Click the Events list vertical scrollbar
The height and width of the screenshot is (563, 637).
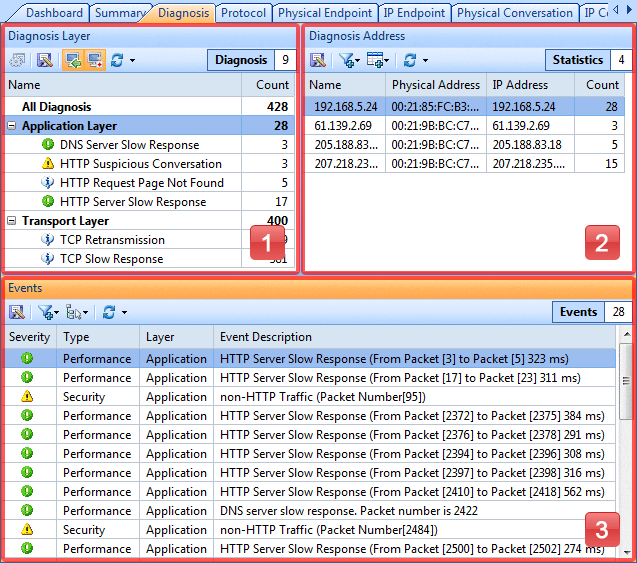[x=626, y=450]
